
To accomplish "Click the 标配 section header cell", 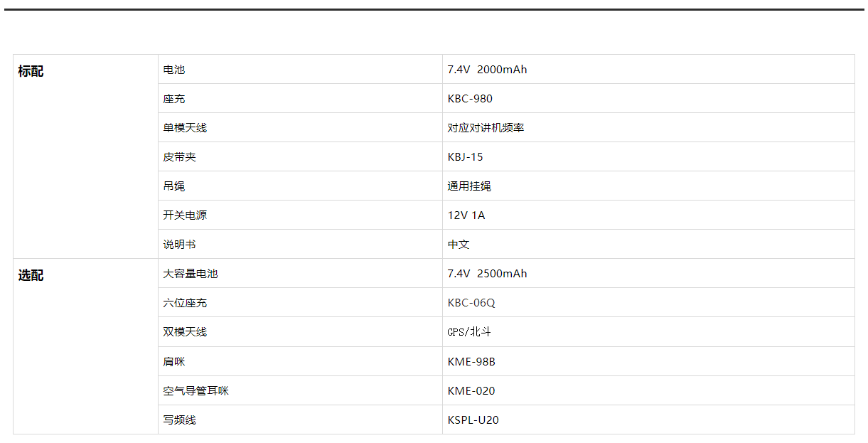I will click(31, 72).
